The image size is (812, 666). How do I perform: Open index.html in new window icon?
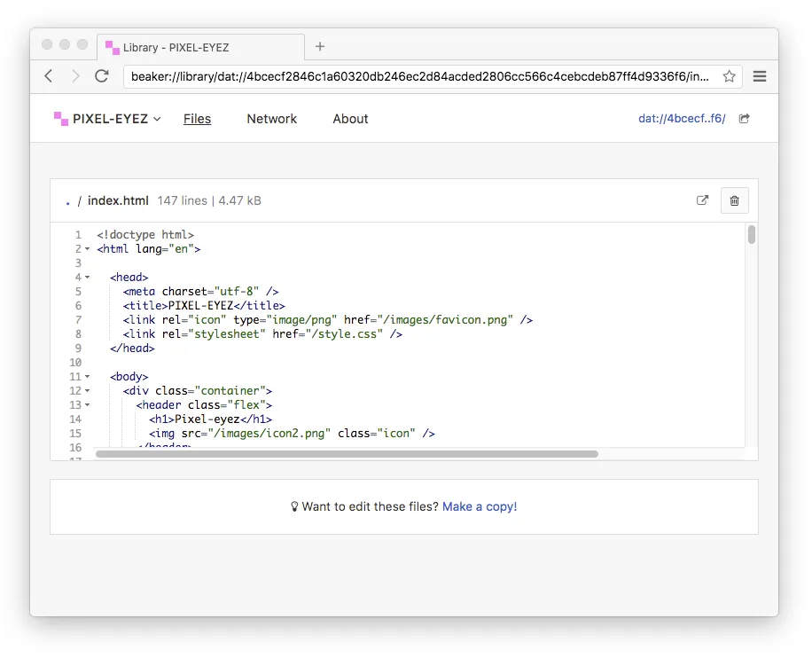(x=703, y=200)
